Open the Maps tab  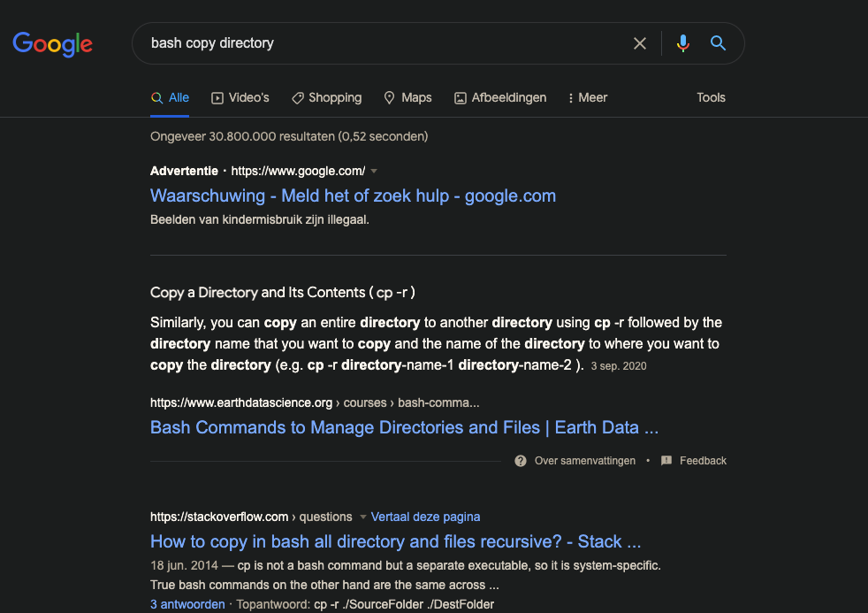[408, 98]
